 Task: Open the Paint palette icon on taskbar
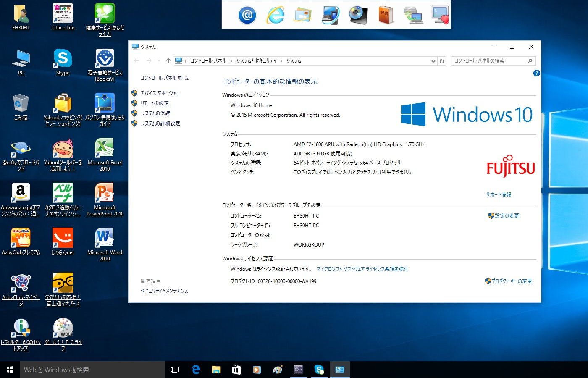[x=278, y=370]
